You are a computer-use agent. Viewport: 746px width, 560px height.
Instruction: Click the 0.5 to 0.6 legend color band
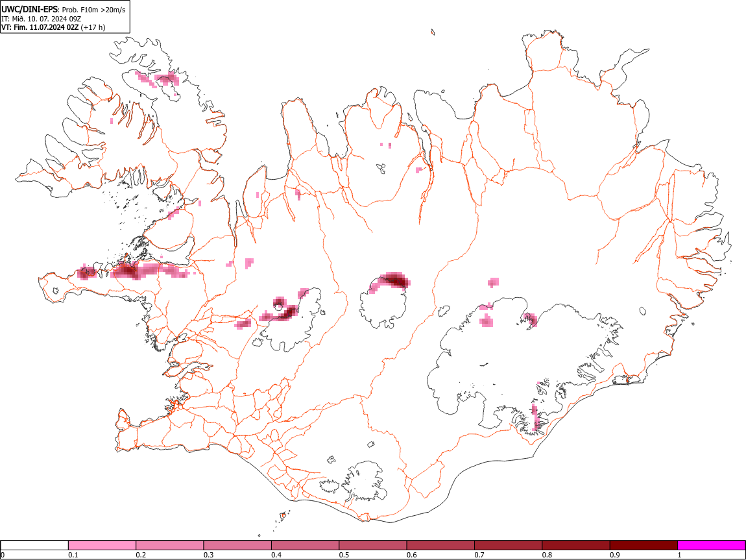click(373, 545)
